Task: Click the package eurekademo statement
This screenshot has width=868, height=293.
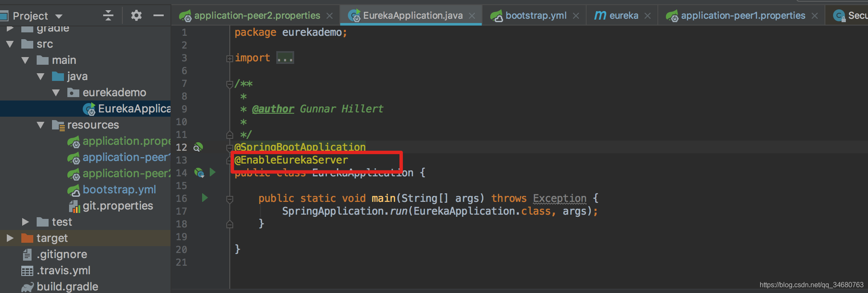Action: (x=291, y=32)
